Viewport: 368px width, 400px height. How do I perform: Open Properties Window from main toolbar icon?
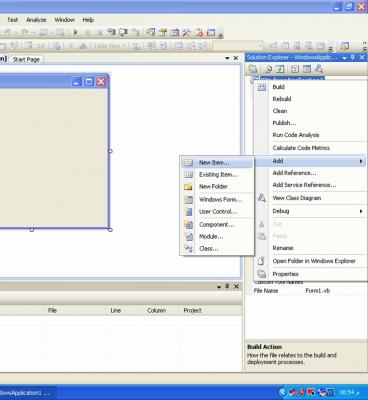point(163,32)
